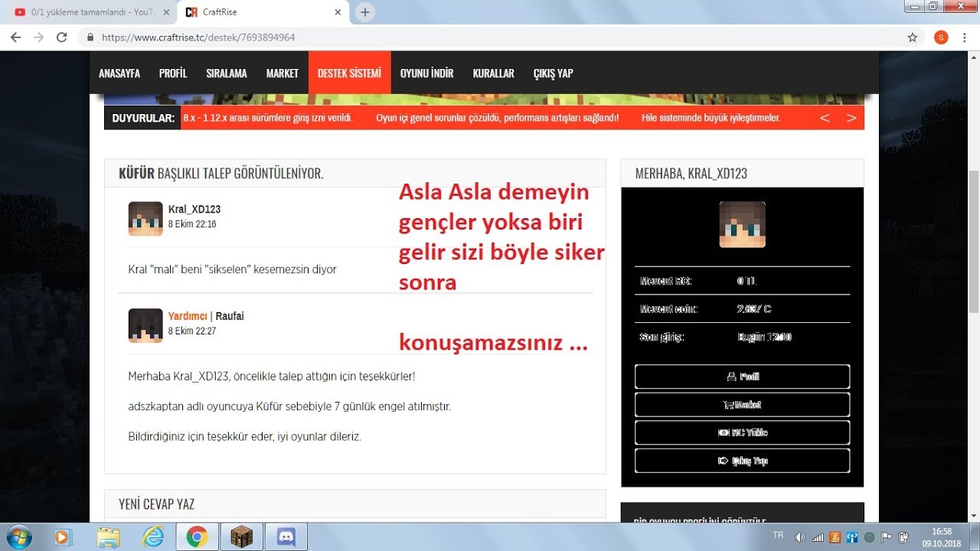Click the YENİ CEVAP YAZ heading
980x551 pixels.
tap(157, 504)
